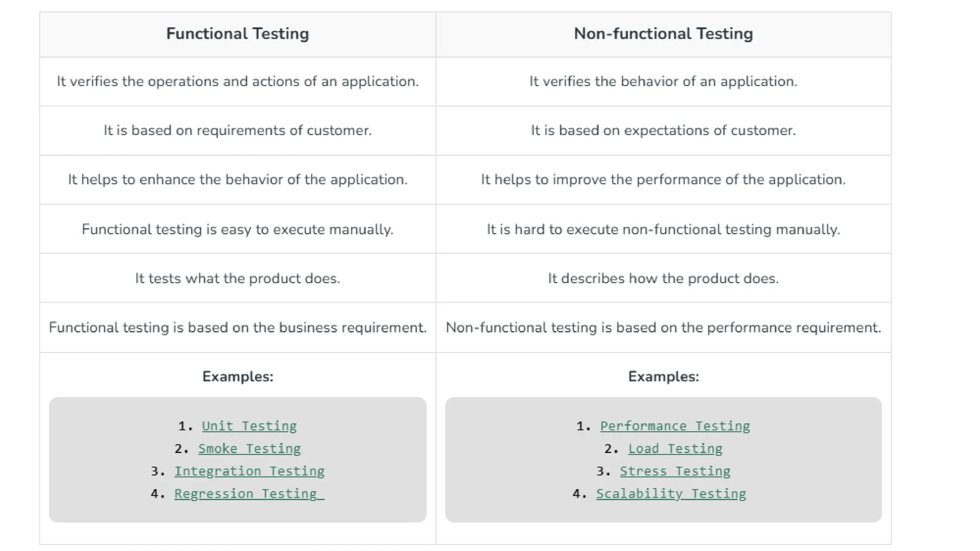The height and width of the screenshot is (551, 980).
Task: Click the Non-functional Testing column header
Action: 663,33
